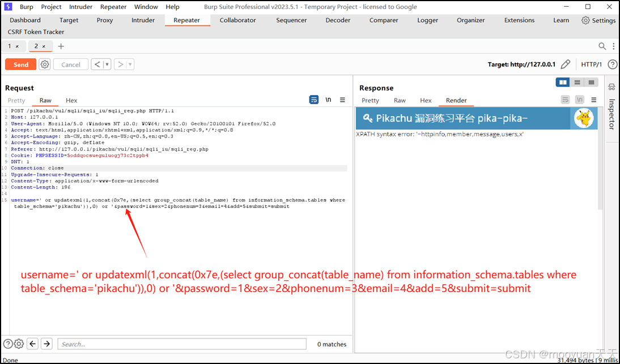Image resolution: width=620 pixels, height=364 pixels.
Task: Open the Response panel hamburger menu
Action: click(x=593, y=100)
